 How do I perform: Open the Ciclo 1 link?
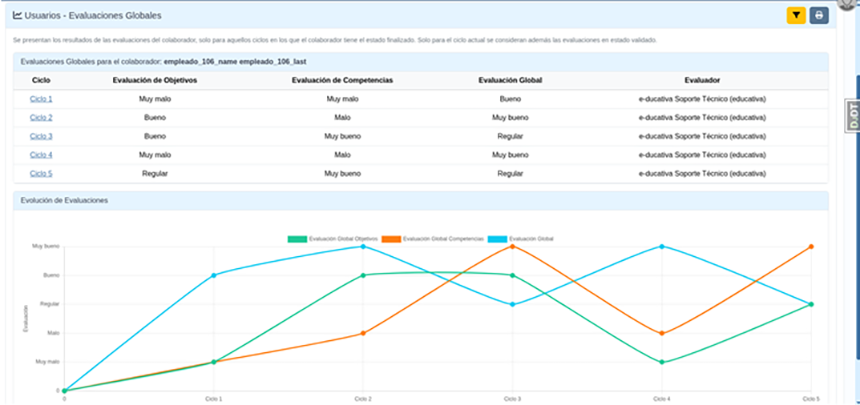[x=41, y=99]
